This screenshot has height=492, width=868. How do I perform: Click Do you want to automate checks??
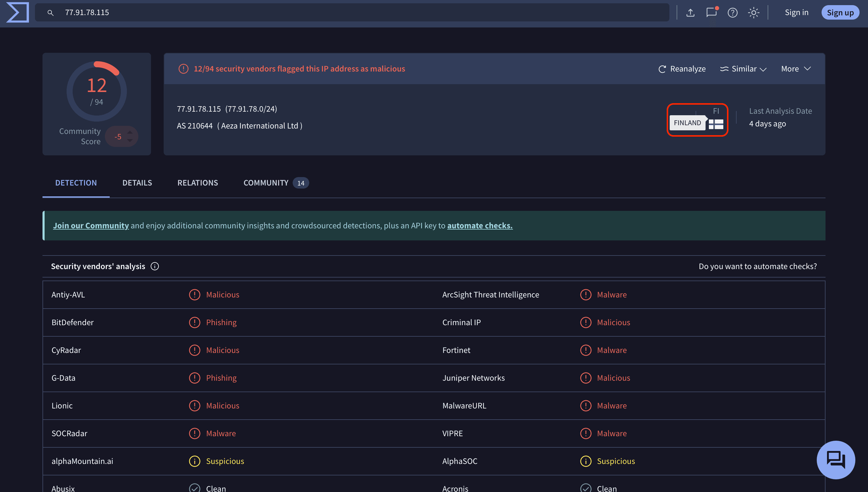click(758, 266)
